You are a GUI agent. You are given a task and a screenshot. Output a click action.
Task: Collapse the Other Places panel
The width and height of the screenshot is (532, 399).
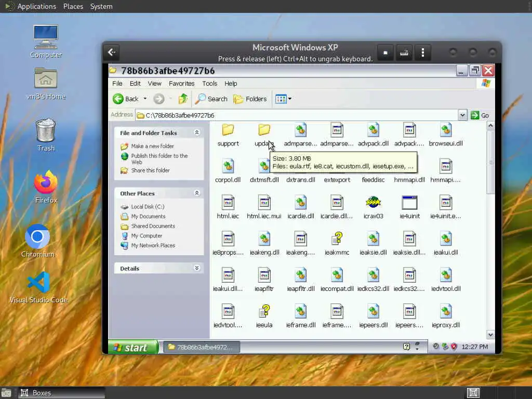click(x=197, y=193)
